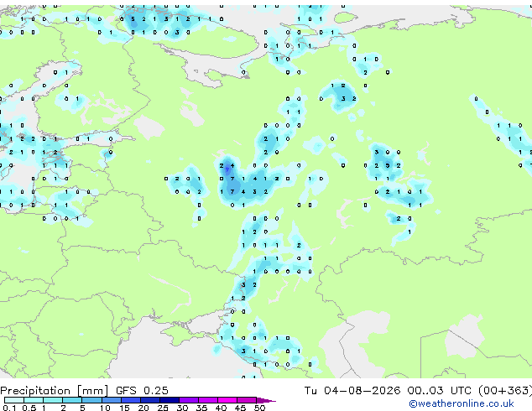Click the legend label '35'
This screenshot has height=411, width=532.
[x=202, y=408]
